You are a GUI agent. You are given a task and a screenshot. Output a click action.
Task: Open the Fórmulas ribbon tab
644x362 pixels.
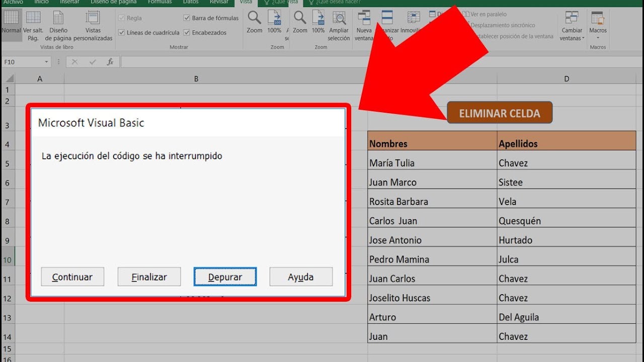[x=159, y=2]
